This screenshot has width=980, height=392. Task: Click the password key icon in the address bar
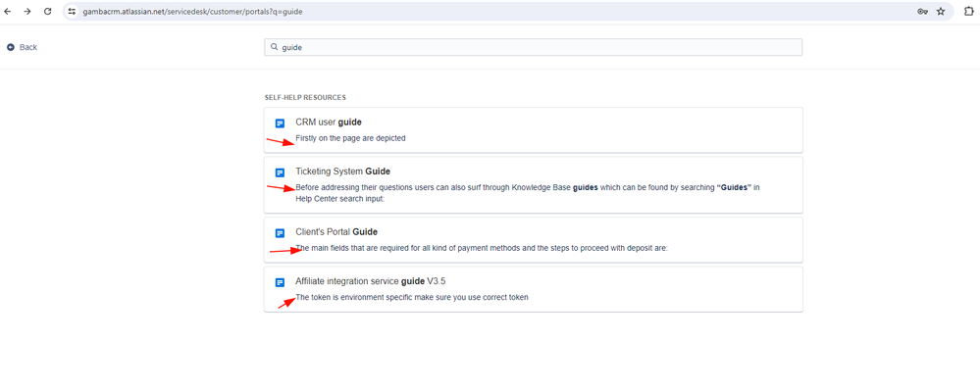tap(922, 11)
